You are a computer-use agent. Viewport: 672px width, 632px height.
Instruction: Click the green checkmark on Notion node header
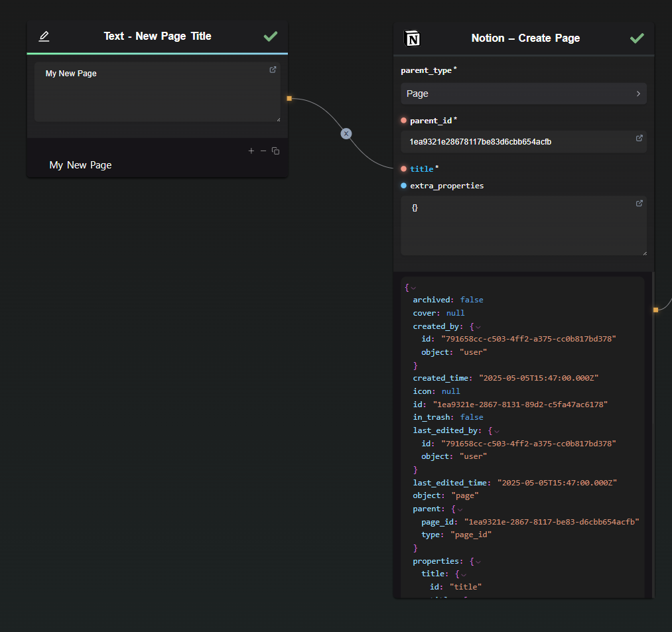coord(637,38)
